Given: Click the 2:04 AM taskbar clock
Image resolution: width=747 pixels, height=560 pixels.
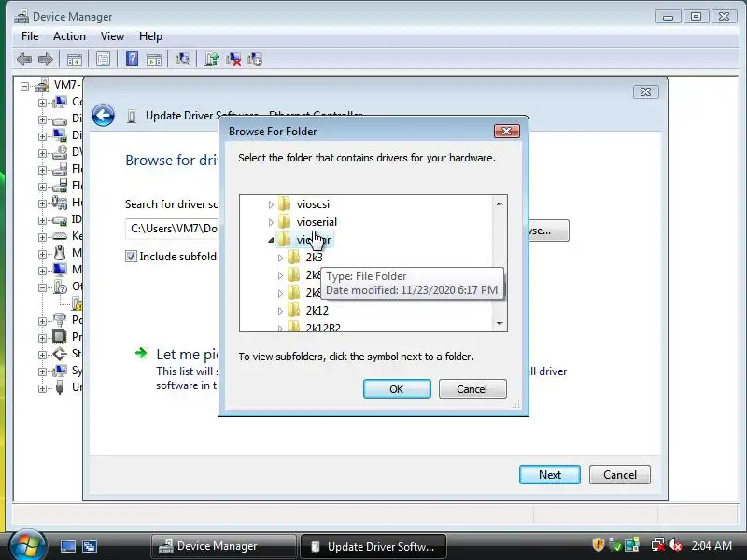Looking at the screenshot, I should [712, 545].
